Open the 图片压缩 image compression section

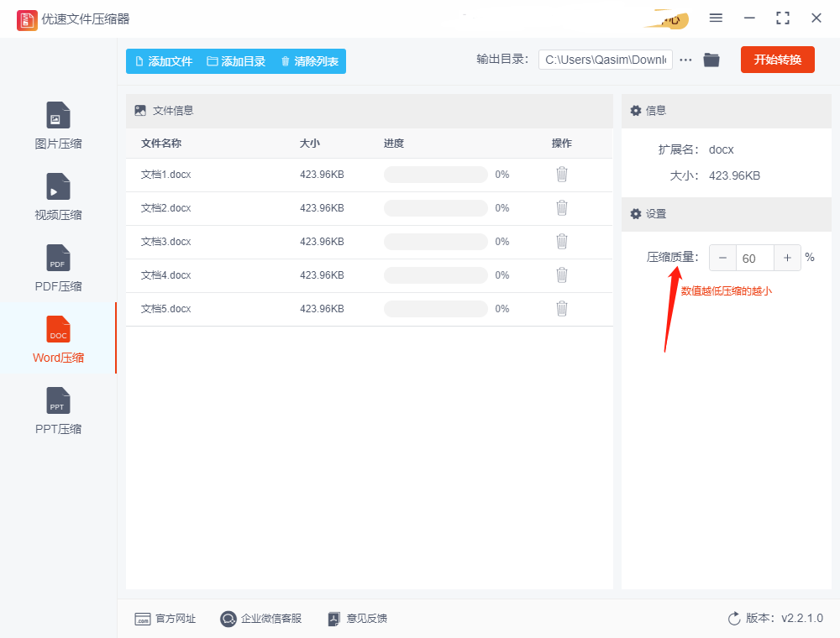[x=58, y=125]
